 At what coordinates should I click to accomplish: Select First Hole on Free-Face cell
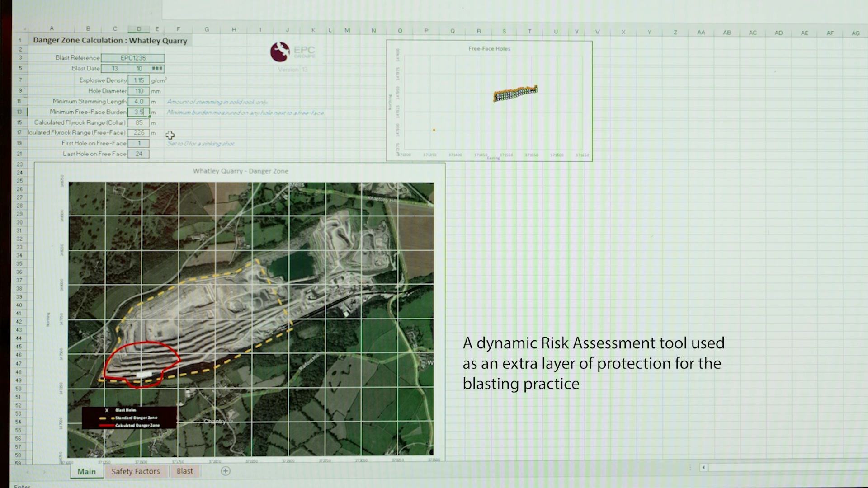(138, 143)
